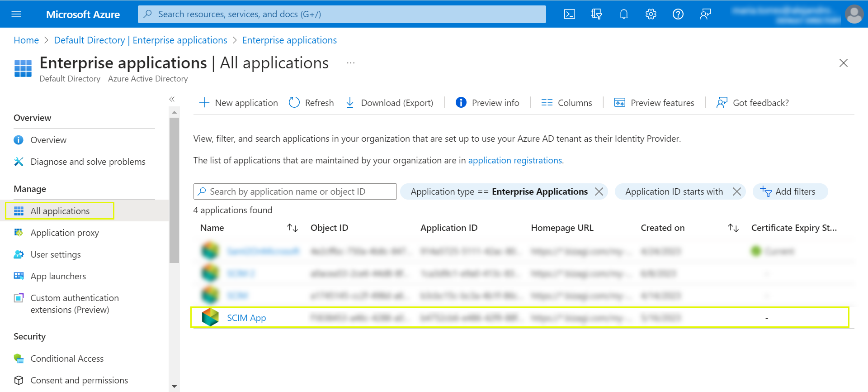Open the Help question mark icon

(x=678, y=14)
